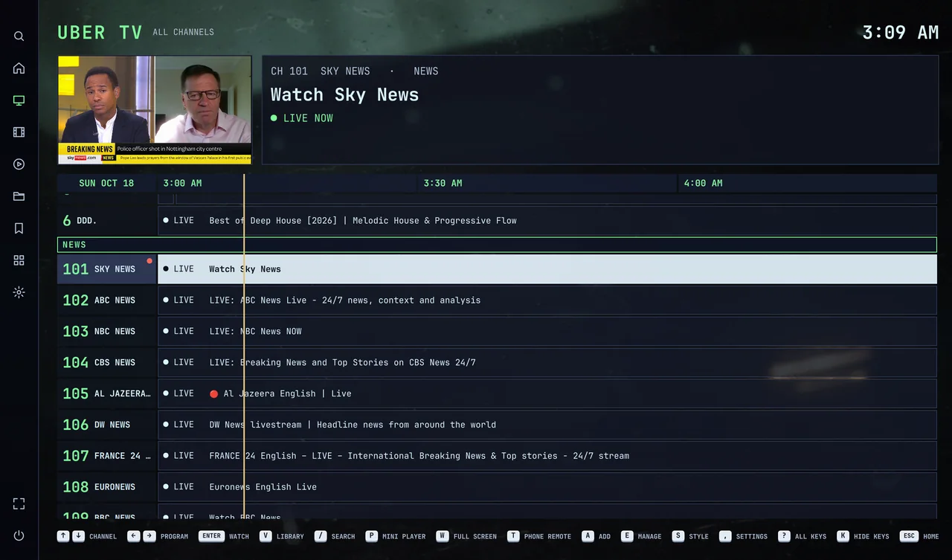The height and width of the screenshot is (560, 952).
Task: Select channel 105 Al Jazeera
Action: coord(107,393)
